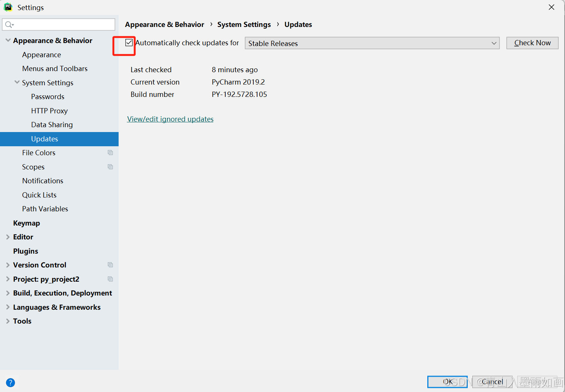The image size is (565, 392).
Task: Click Appearance & Behavior breadcrumb
Action: point(165,24)
